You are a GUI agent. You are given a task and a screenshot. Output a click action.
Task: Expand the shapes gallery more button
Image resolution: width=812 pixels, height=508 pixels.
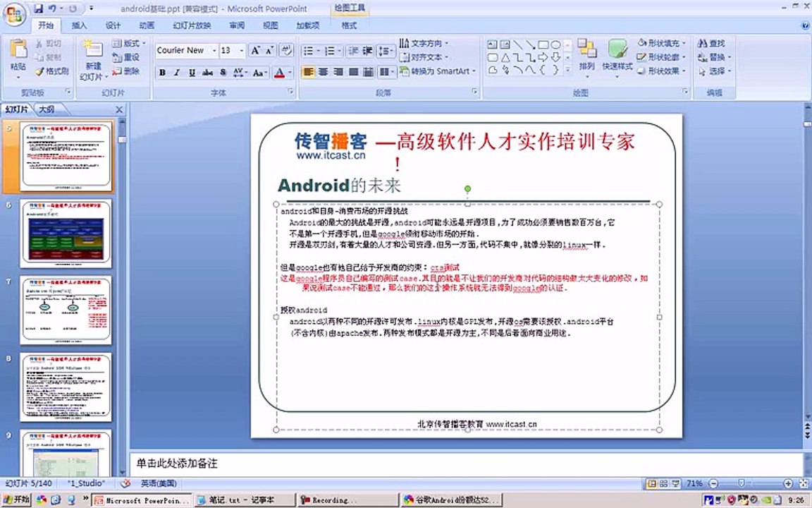click(x=568, y=69)
